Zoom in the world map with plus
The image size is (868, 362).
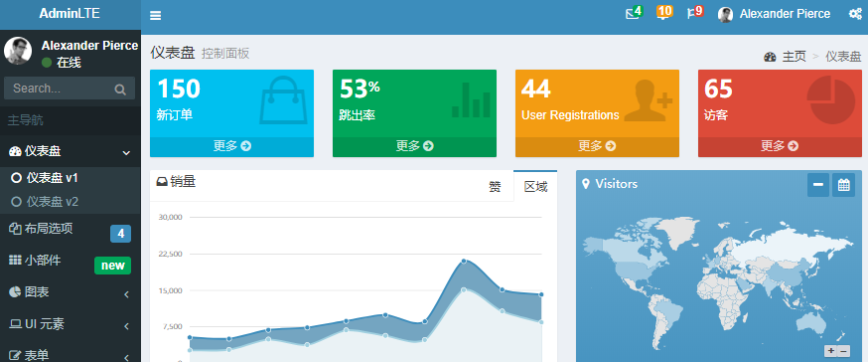point(830,351)
